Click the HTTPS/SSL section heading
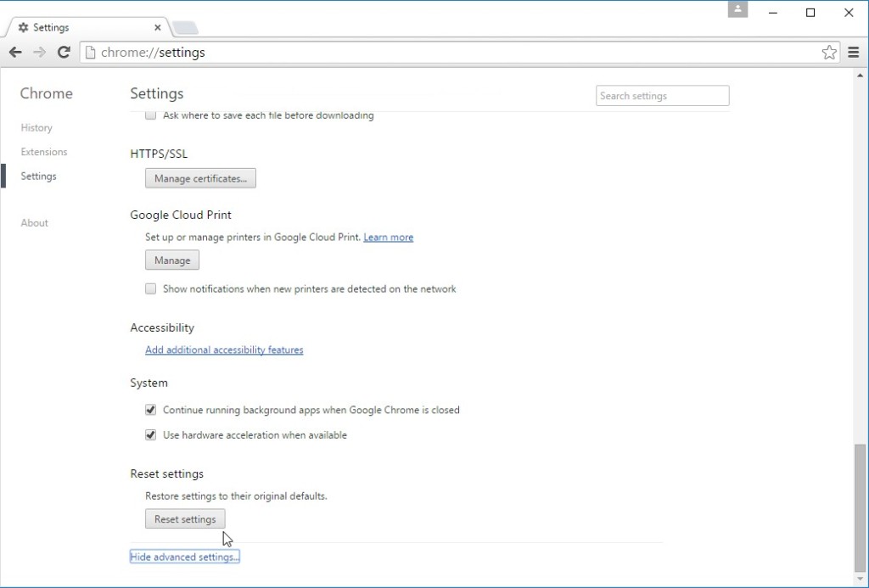869x588 pixels. tap(159, 154)
